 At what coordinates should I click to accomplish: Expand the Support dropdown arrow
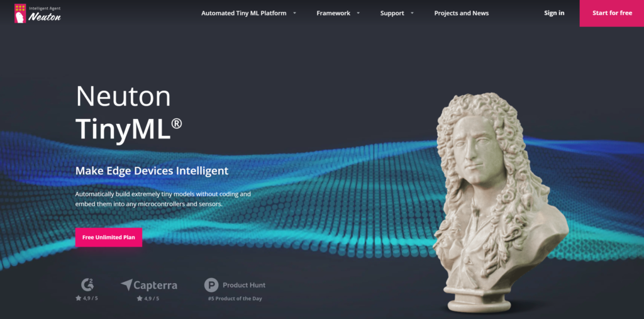point(413,13)
